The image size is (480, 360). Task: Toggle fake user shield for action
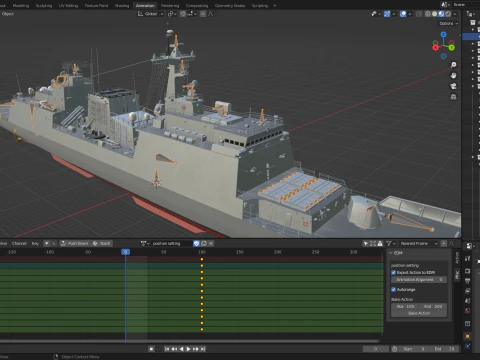coord(196,243)
